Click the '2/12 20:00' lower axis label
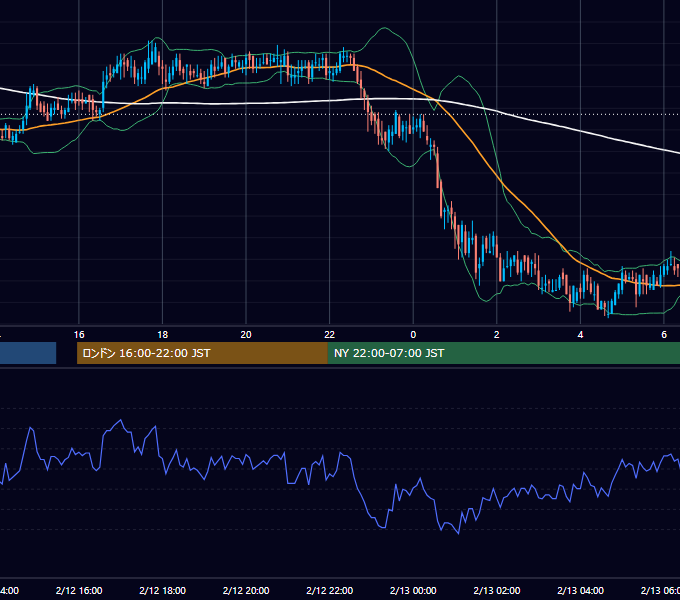This screenshot has height=600, width=680. (246, 590)
